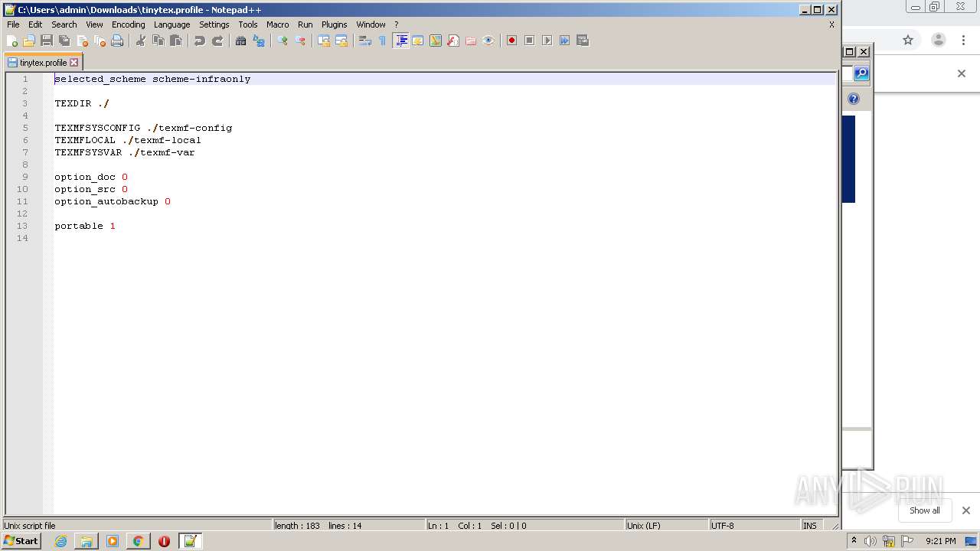980x551 pixels.
Task: Redo the edit with the Redo arrow
Action: coord(217,41)
